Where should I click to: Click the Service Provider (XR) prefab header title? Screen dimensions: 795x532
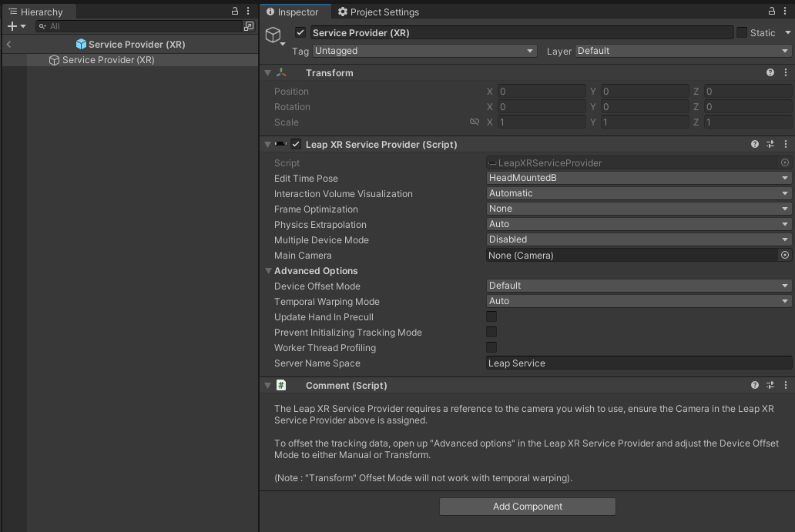(137, 44)
